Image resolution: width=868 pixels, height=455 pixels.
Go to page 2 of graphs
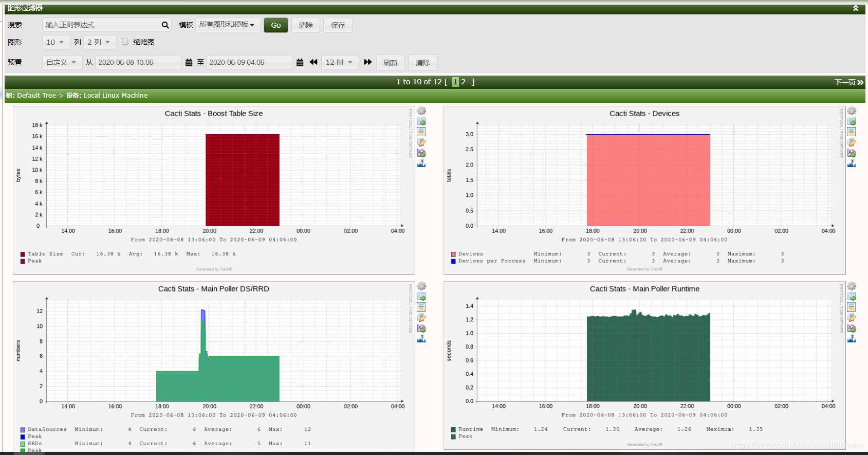pyautogui.click(x=464, y=82)
